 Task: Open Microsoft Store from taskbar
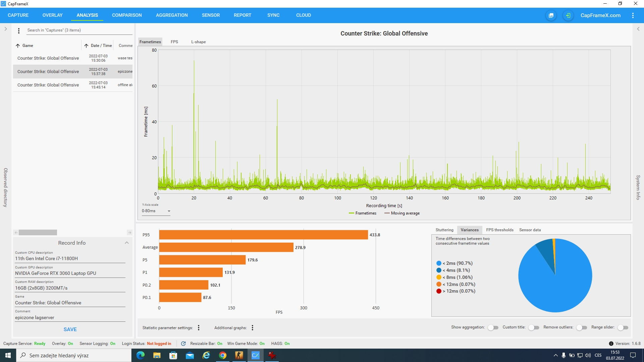point(173,355)
